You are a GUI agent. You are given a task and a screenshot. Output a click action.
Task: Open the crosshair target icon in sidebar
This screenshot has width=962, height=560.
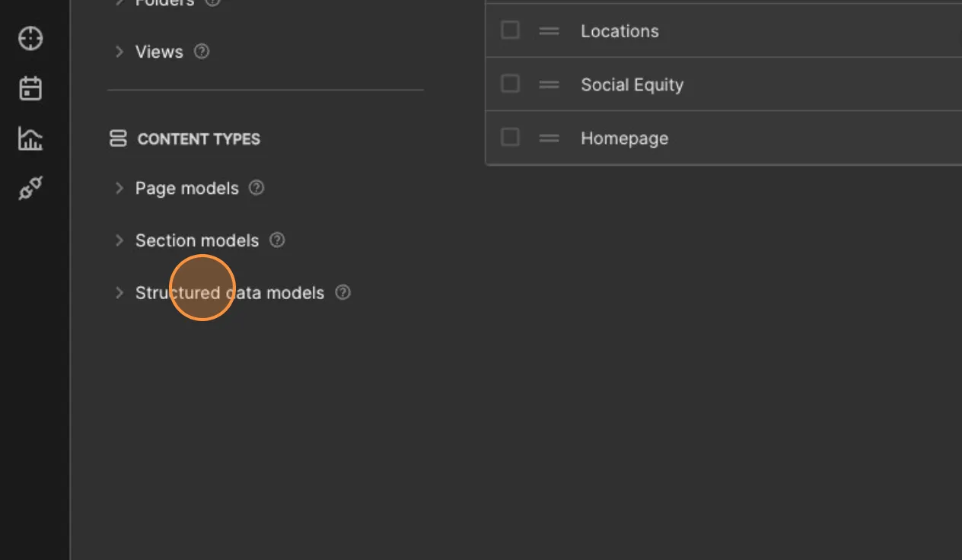point(30,38)
